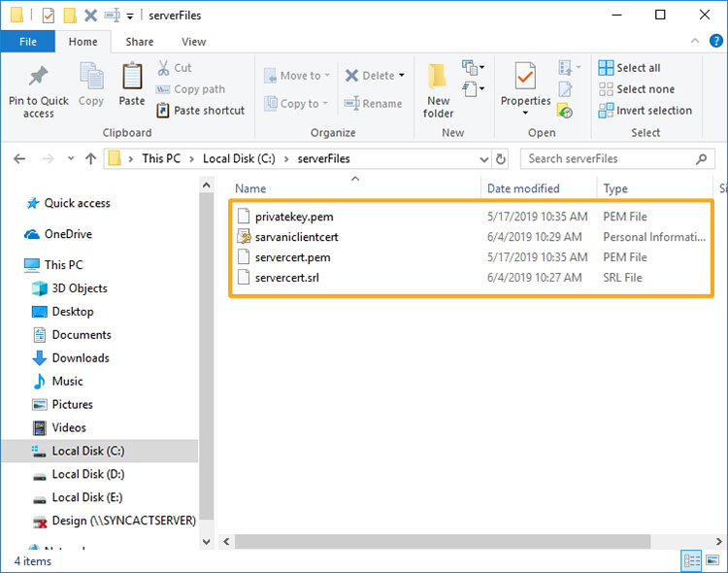This screenshot has height=573, width=728.
Task: Collapse the ribbon with chevron arrow
Action: [x=694, y=42]
